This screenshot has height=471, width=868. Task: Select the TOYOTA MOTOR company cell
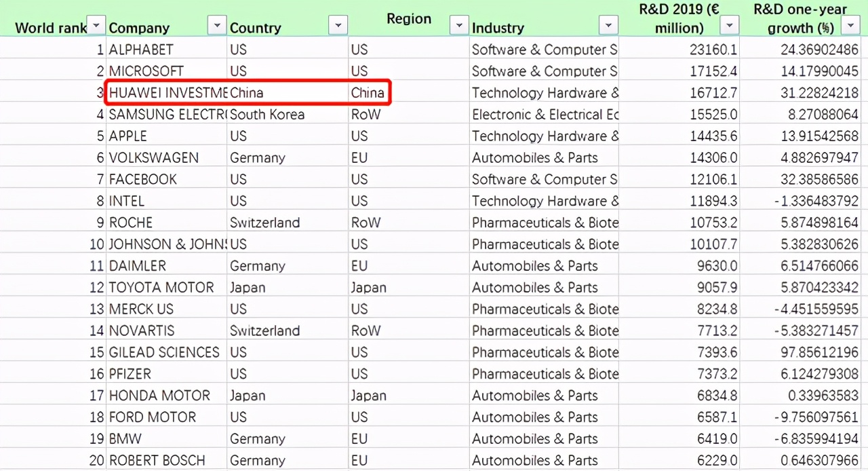[x=167, y=288]
